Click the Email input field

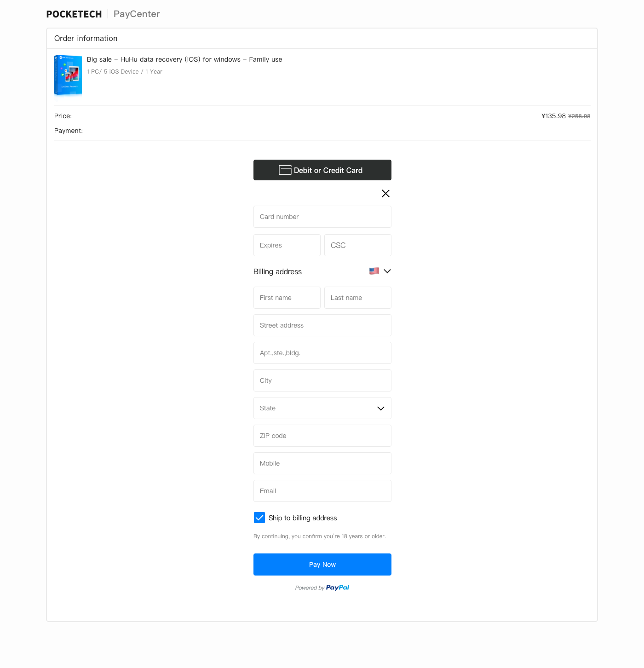click(x=322, y=491)
